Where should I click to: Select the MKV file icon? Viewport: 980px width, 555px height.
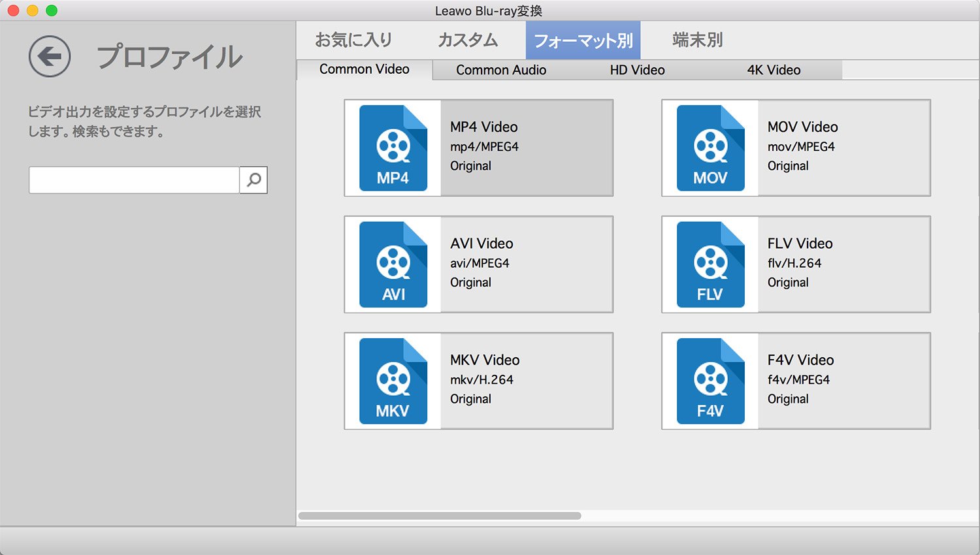coord(393,381)
